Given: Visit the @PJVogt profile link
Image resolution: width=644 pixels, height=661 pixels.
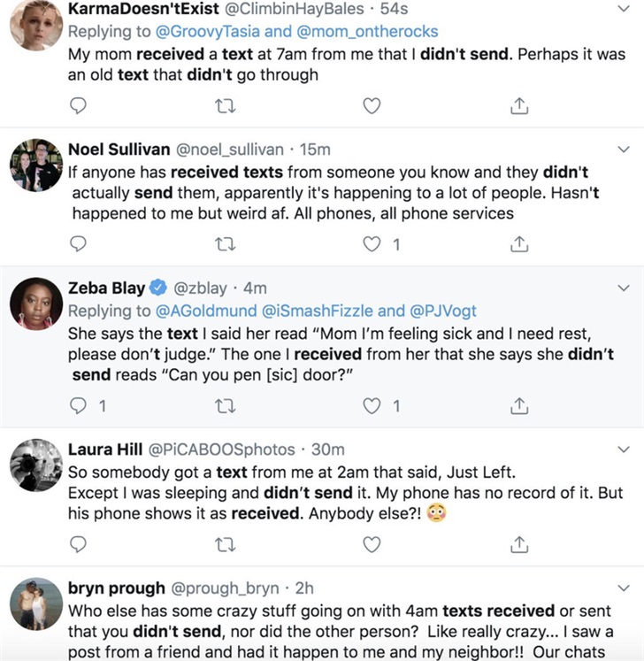Looking at the screenshot, I should 441,311.
